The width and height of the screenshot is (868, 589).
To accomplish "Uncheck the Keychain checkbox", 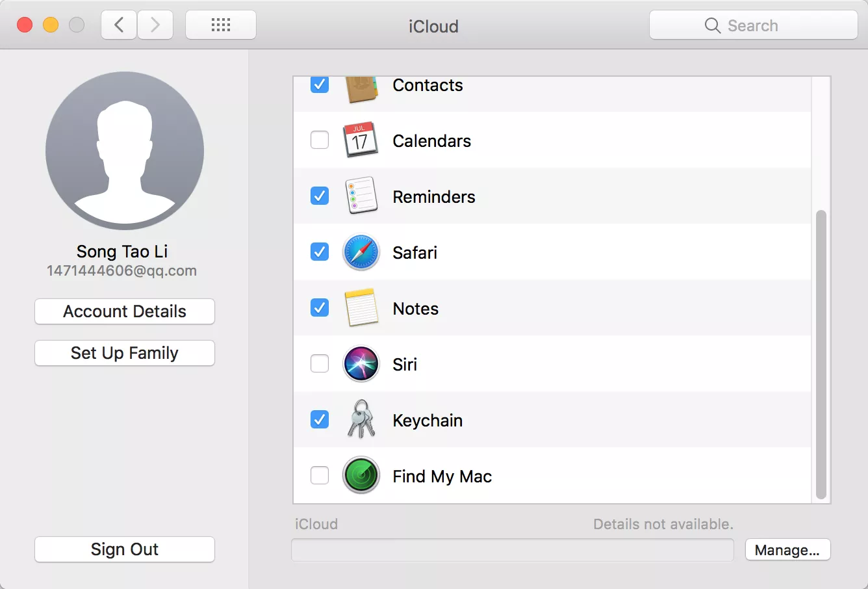I will 320,419.
